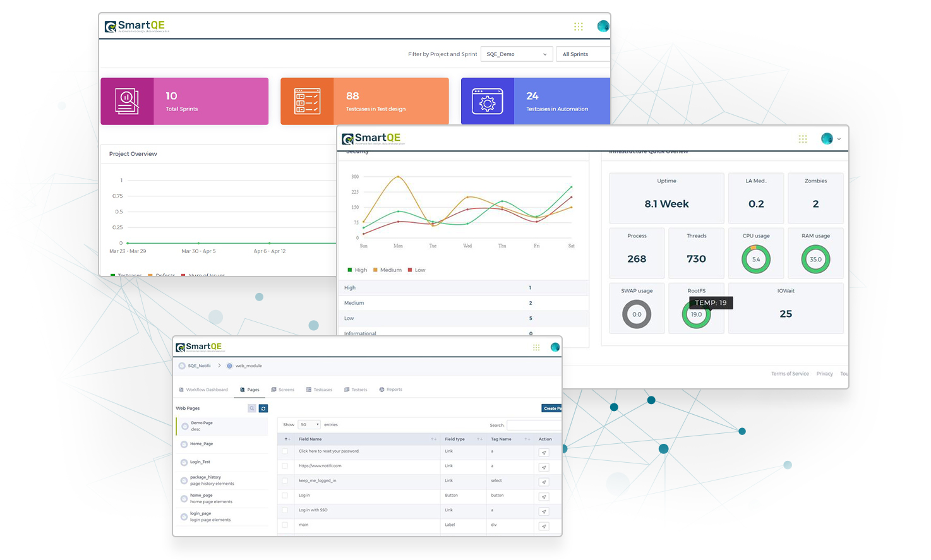Viewport: 931px width, 560px height.
Task: Check the keep_me_logged_in row checkbox
Action: [285, 481]
